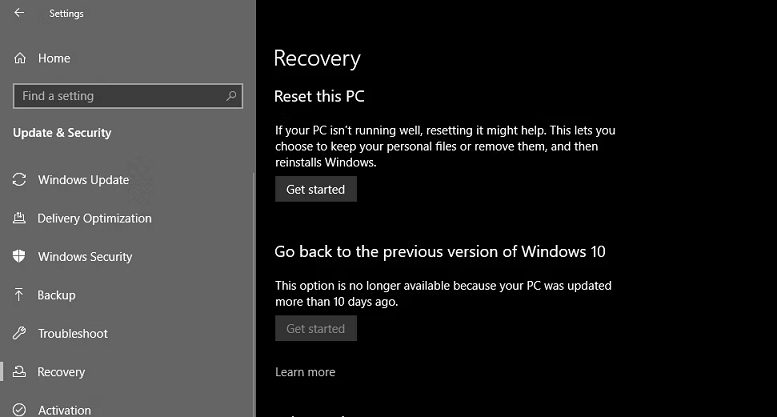Click the Windows Security shield icon

click(19, 257)
